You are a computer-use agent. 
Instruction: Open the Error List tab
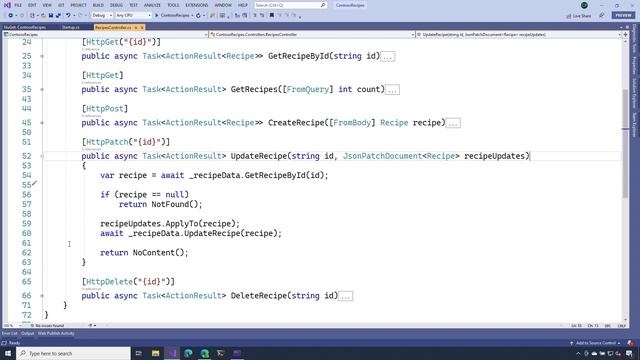point(9,333)
